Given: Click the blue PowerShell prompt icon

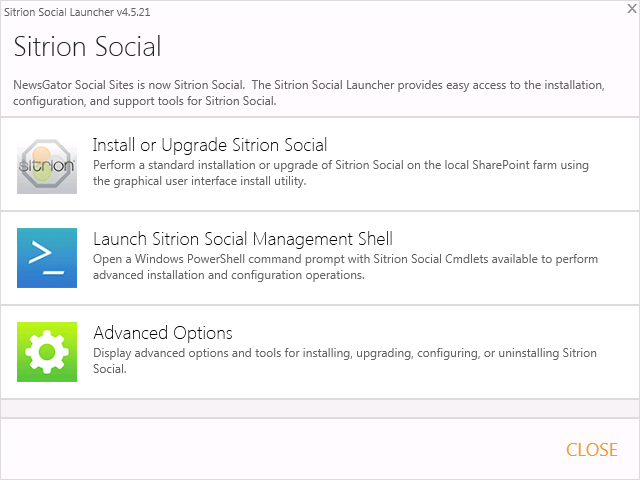Looking at the screenshot, I should [x=47, y=258].
